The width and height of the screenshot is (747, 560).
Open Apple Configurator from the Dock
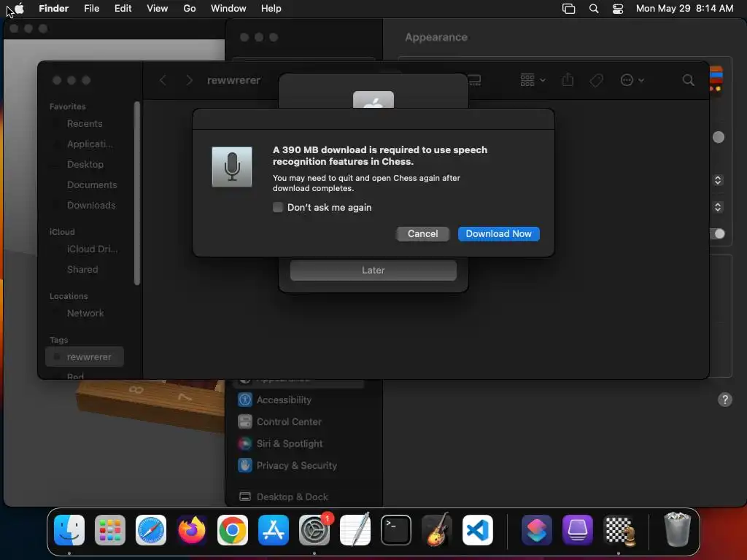tap(578, 530)
